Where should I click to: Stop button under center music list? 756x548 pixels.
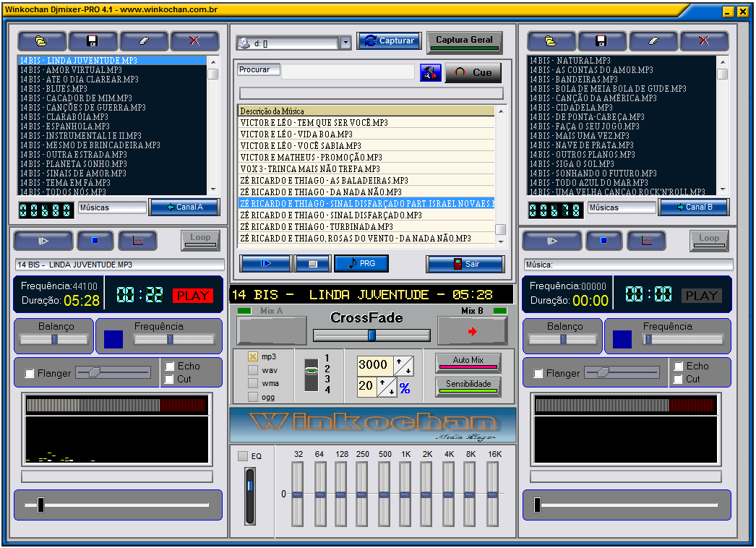click(x=312, y=263)
